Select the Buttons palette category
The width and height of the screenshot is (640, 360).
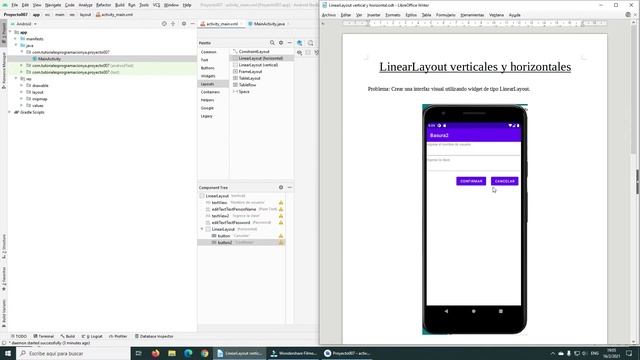coord(207,68)
